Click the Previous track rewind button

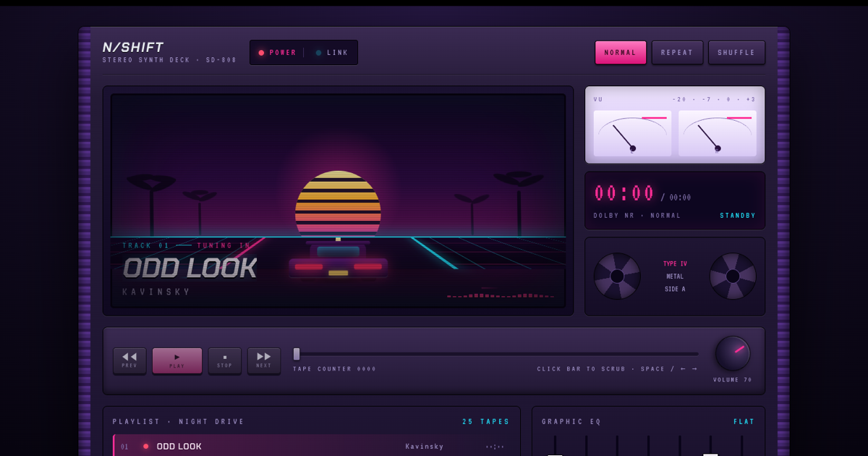pyautogui.click(x=129, y=360)
